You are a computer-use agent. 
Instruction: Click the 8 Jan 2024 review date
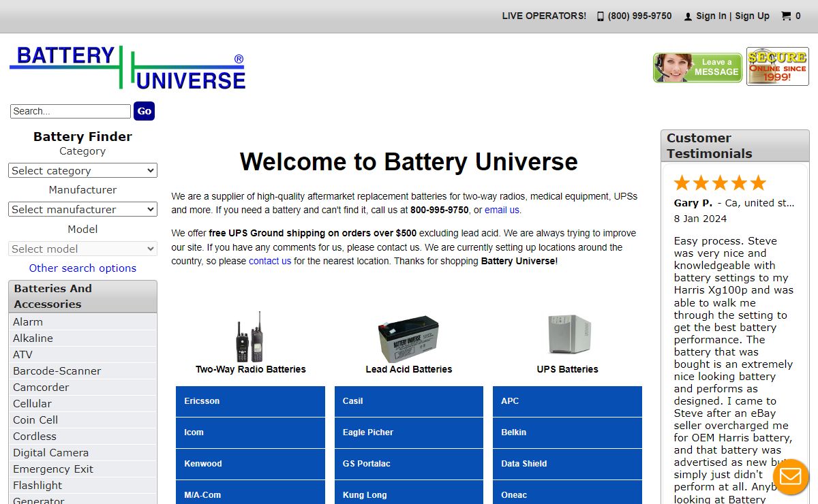pyautogui.click(x=700, y=219)
